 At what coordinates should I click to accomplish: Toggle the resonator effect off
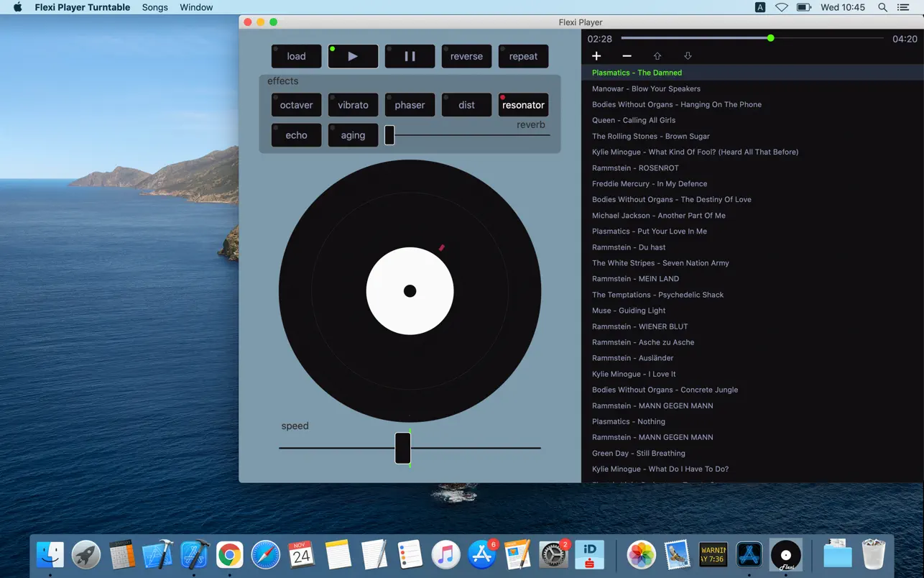pyautogui.click(x=523, y=105)
